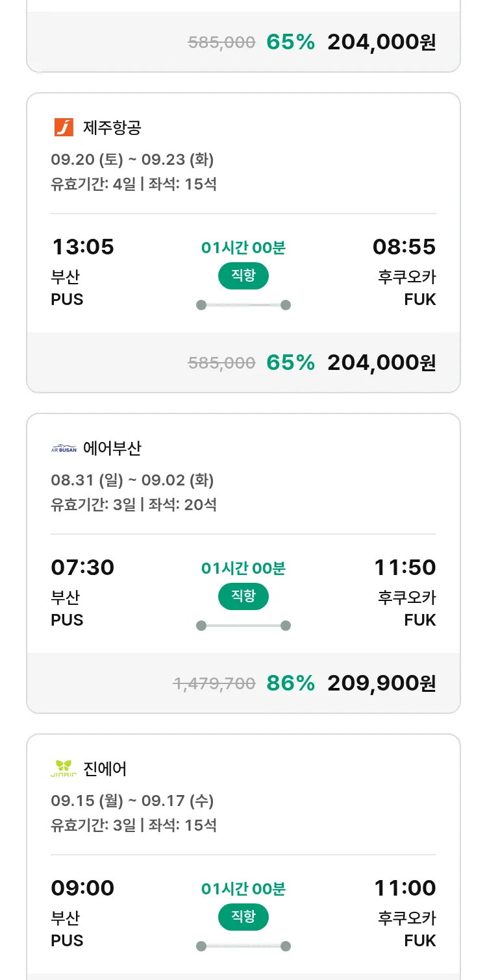Image resolution: width=487 pixels, height=980 pixels.
Task: Click the Jin Air logo icon
Action: [x=64, y=769]
